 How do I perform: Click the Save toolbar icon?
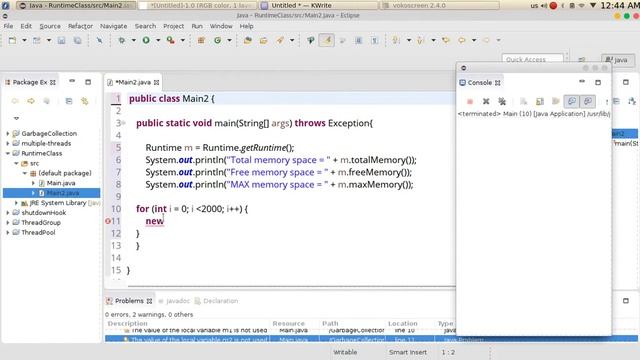click(61, 40)
